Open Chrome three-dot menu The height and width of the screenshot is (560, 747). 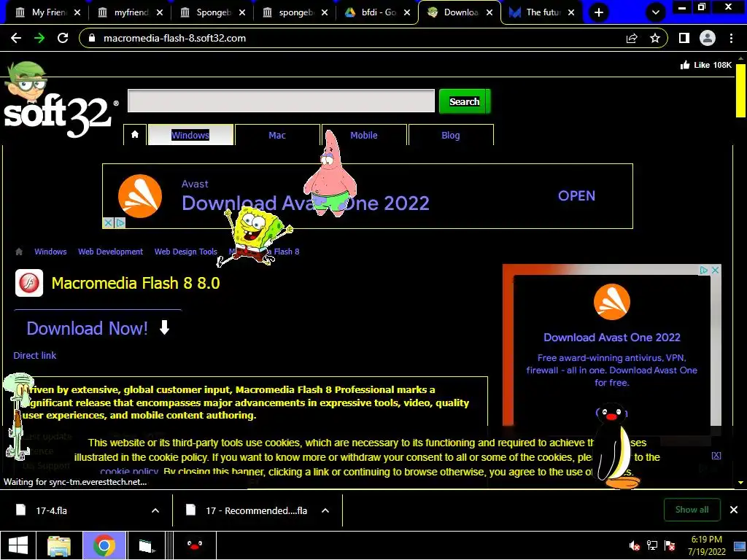pyautogui.click(x=731, y=38)
